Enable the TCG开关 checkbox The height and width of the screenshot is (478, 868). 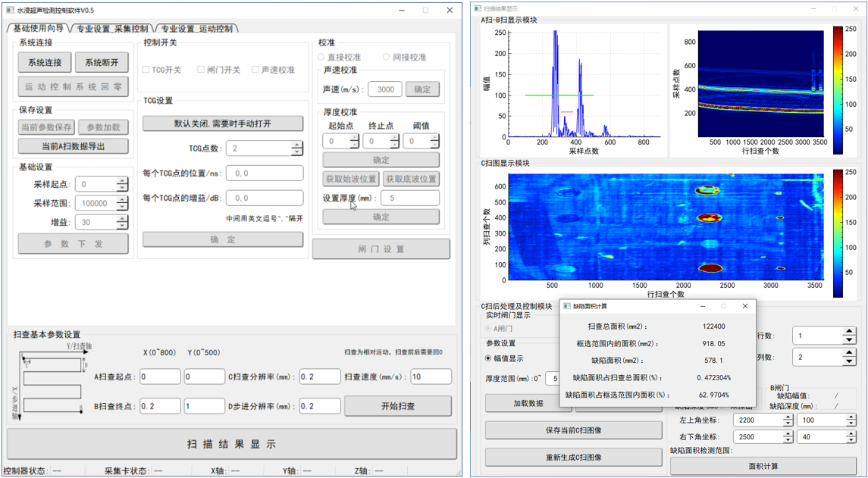(x=146, y=70)
